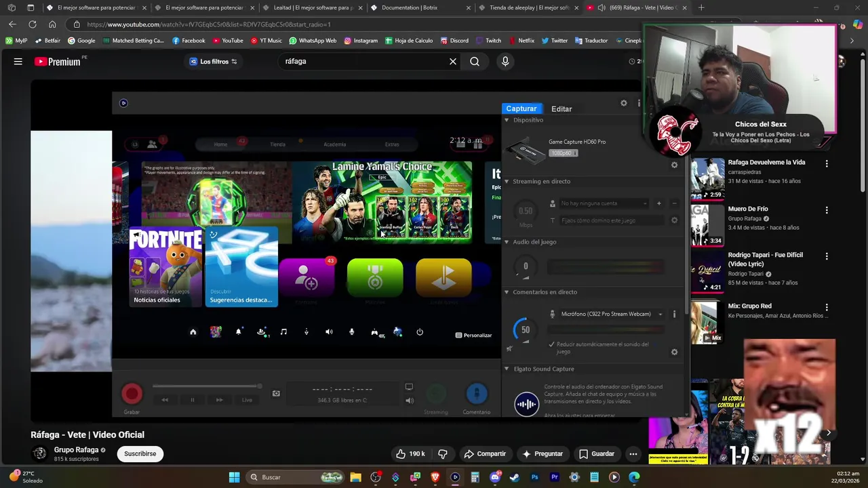Click YouTube voice search microphone
Image resolution: width=868 pixels, height=488 pixels.
tap(505, 62)
